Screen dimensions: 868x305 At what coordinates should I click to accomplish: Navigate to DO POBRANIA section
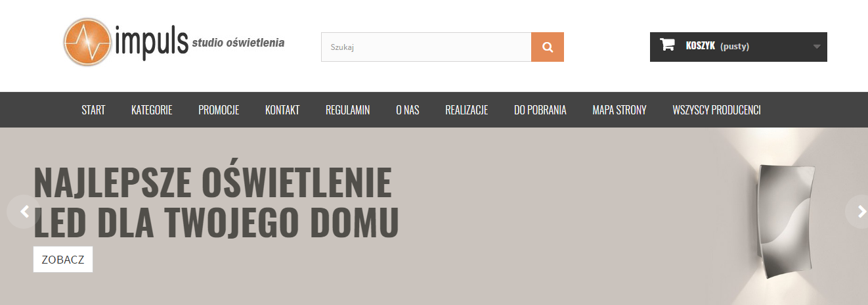(540, 110)
